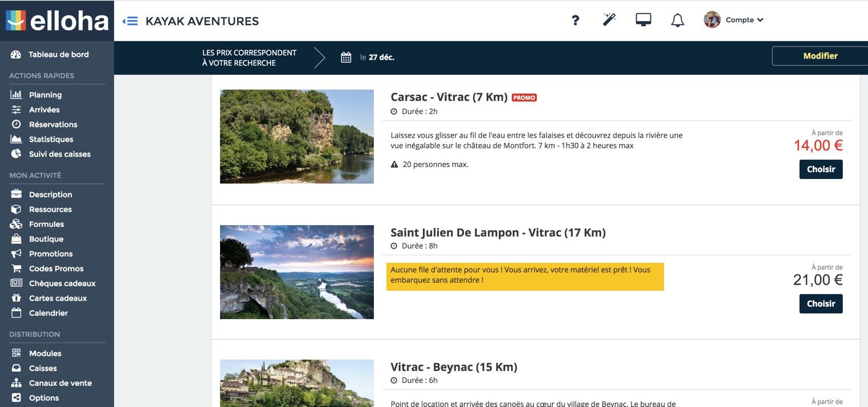Open Canaux de vente
The image size is (868, 407).
coord(60,384)
